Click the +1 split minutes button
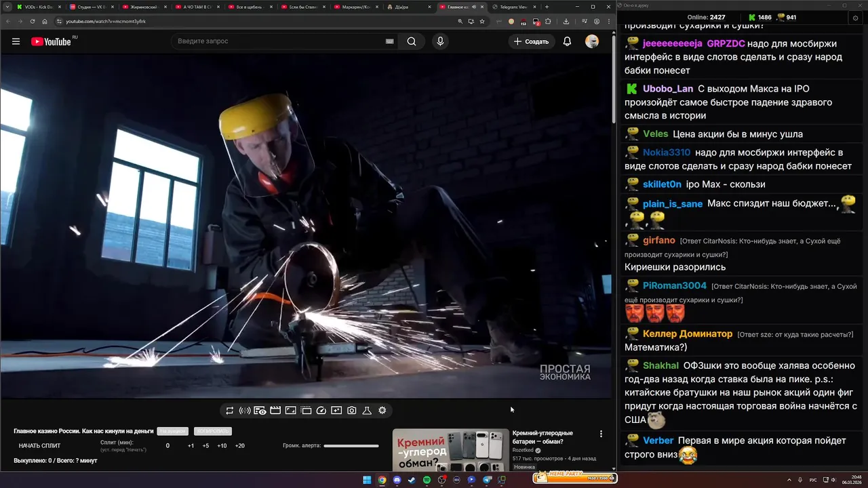 191,446
